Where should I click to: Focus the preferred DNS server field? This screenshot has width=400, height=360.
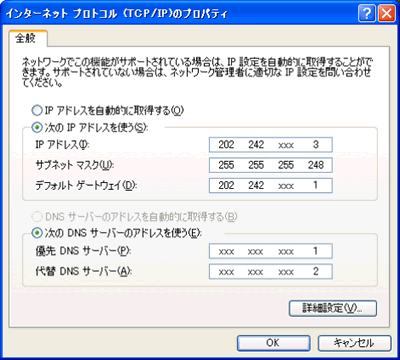(x=271, y=251)
